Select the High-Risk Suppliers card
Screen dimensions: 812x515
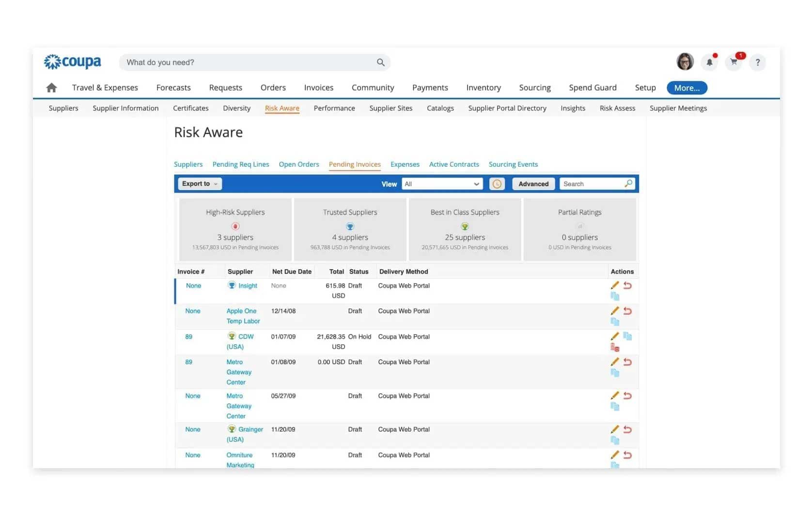235,229
